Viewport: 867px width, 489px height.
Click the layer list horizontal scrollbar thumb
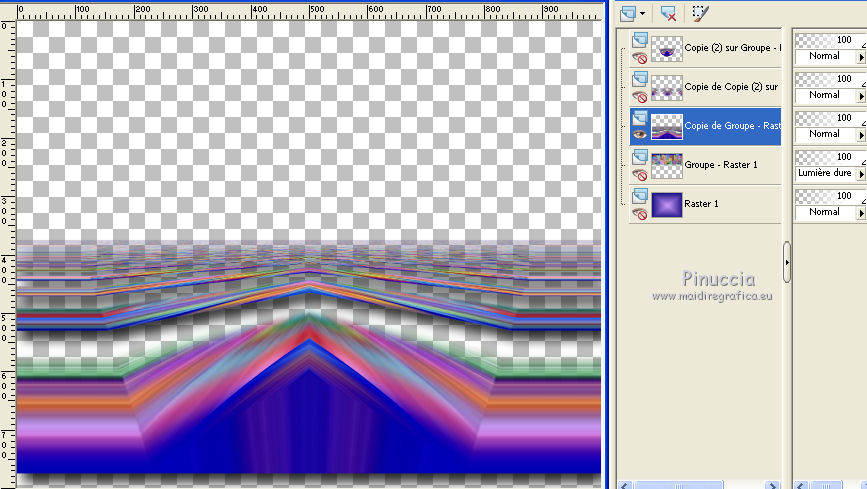(678, 485)
